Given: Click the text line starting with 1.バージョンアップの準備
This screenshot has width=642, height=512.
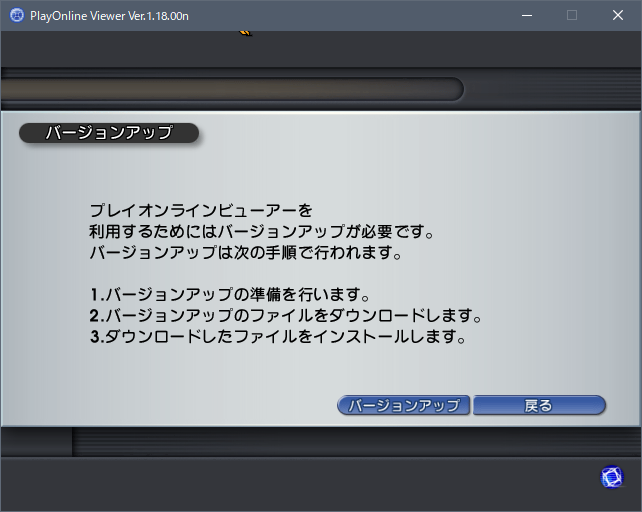Looking at the screenshot, I should coord(230,295).
